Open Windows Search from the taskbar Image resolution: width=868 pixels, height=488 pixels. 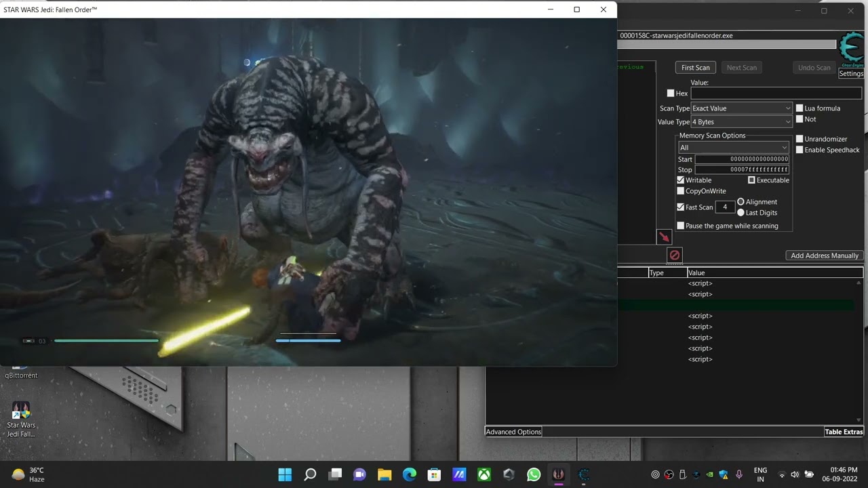coord(310,474)
